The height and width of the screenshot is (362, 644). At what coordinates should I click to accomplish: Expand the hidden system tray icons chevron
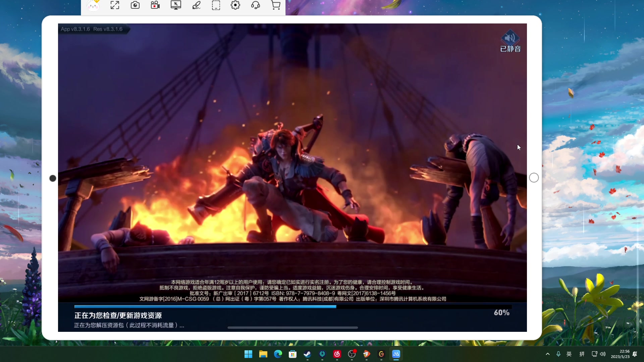coord(547,354)
